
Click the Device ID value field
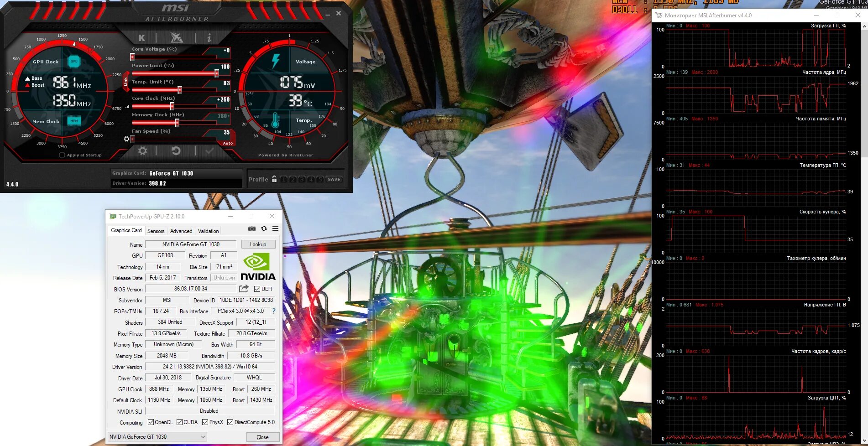246,300
